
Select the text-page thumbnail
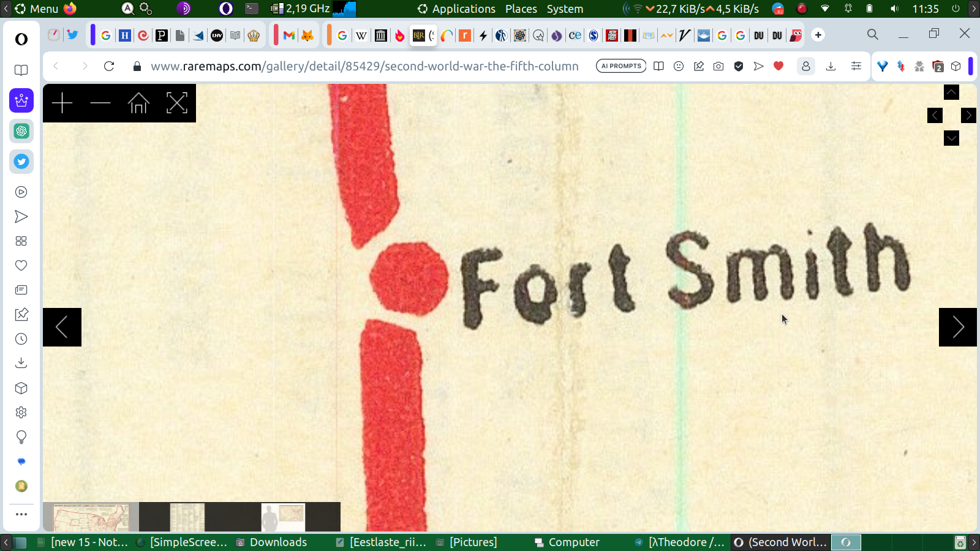point(187,517)
